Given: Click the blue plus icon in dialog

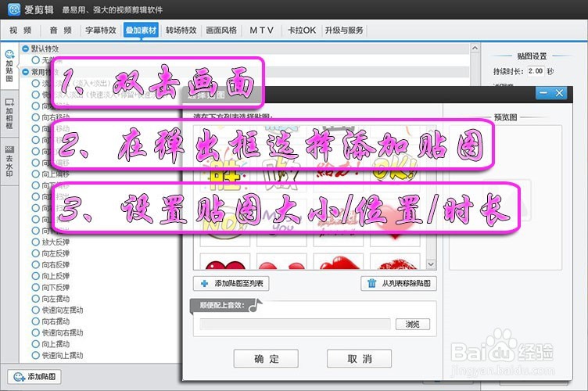Looking at the screenshot, I should [x=204, y=283].
